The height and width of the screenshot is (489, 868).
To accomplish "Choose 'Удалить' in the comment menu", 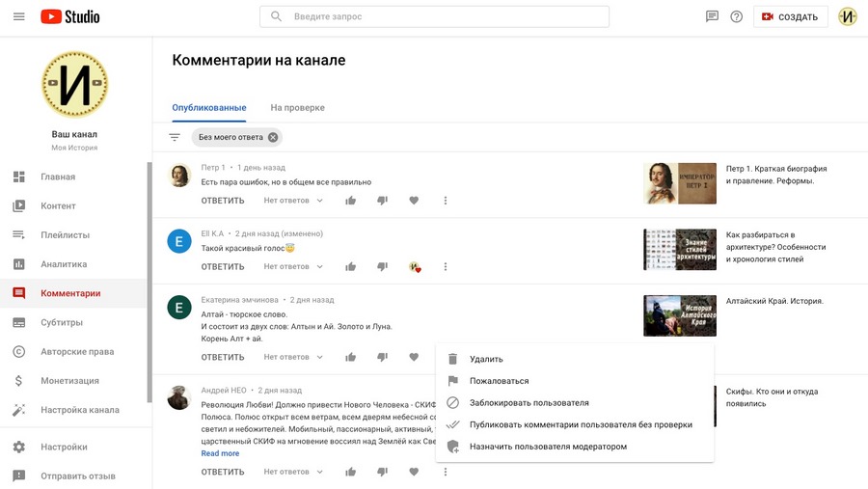I will (x=486, y=359).
